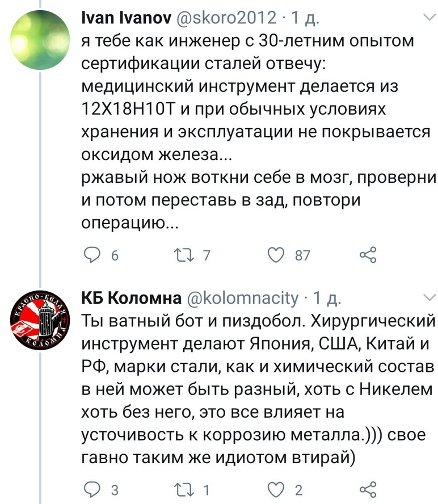This screenshot has width=438, height=504.
Task: Open the share icon on Ivan Ivanov's tweet
Action: 369,255
